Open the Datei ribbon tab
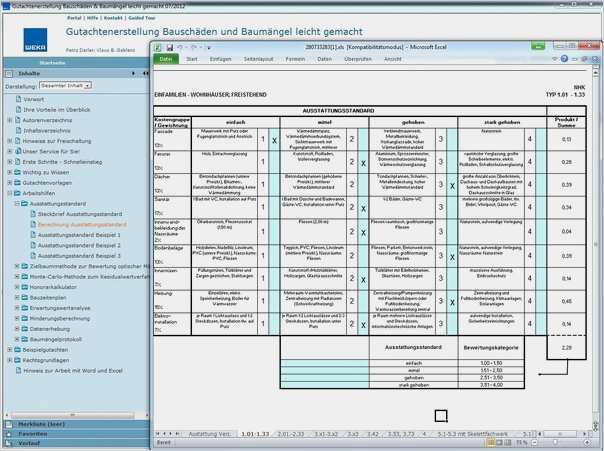604x451 pixels. (165, 59)
